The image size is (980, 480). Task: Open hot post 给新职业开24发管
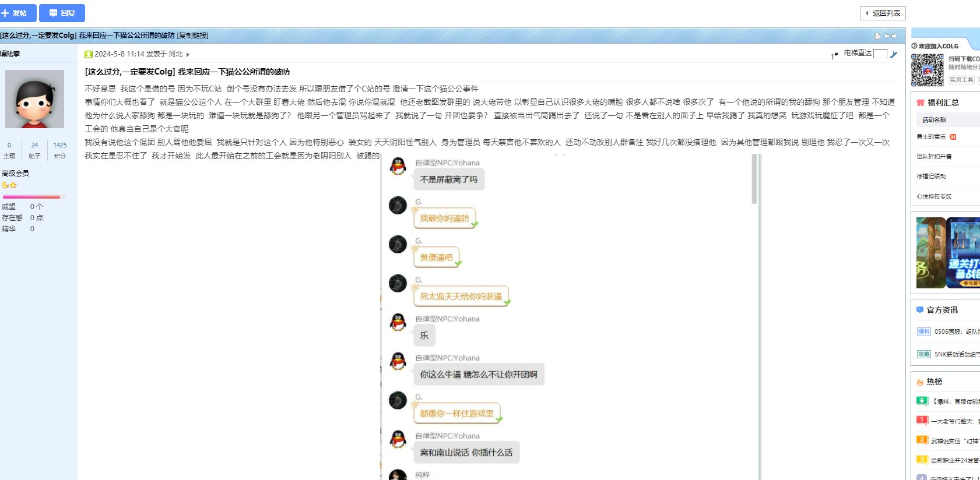click(x=956, y=461)
